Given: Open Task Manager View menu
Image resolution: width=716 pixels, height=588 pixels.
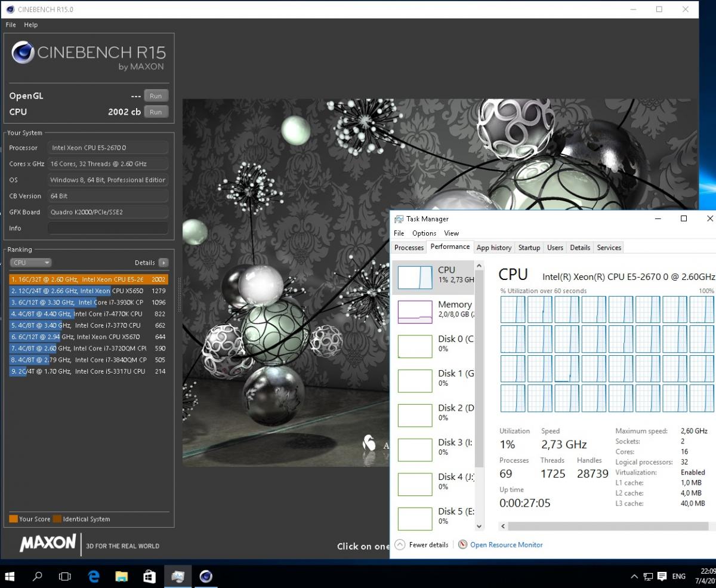Looking at the screenshot, I should pyautogui.click(x=452, y=233).
